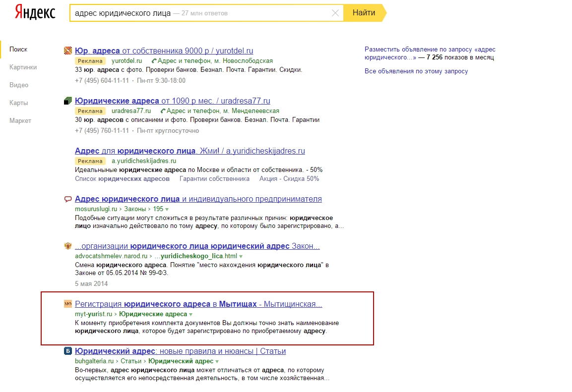
Task: Open Адрес для юридического лица. Жми! link
Action: (190, 151)
